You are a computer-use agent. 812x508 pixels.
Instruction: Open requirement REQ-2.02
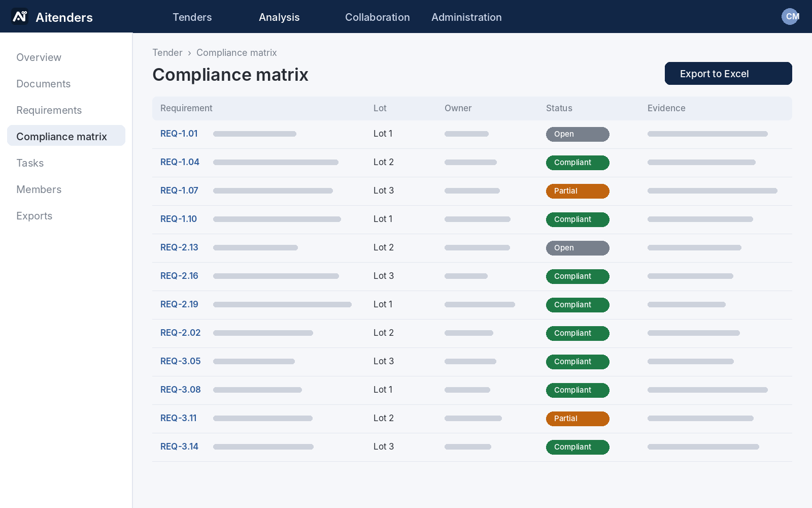pyautogui.click(x=181, y=333)
